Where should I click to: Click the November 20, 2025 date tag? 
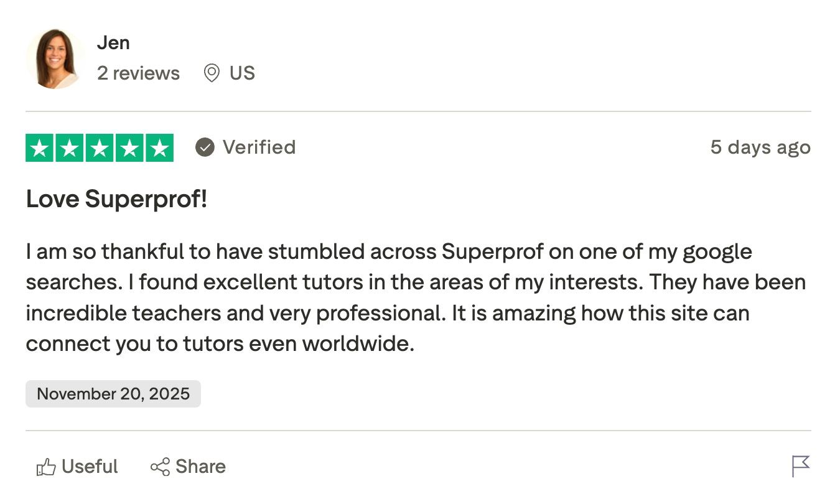113,393
